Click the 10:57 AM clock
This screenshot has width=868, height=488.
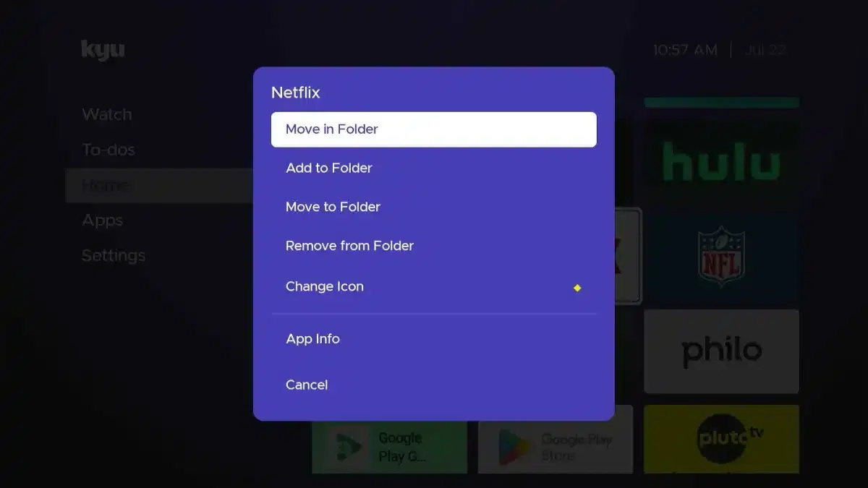tap(685, 50)
